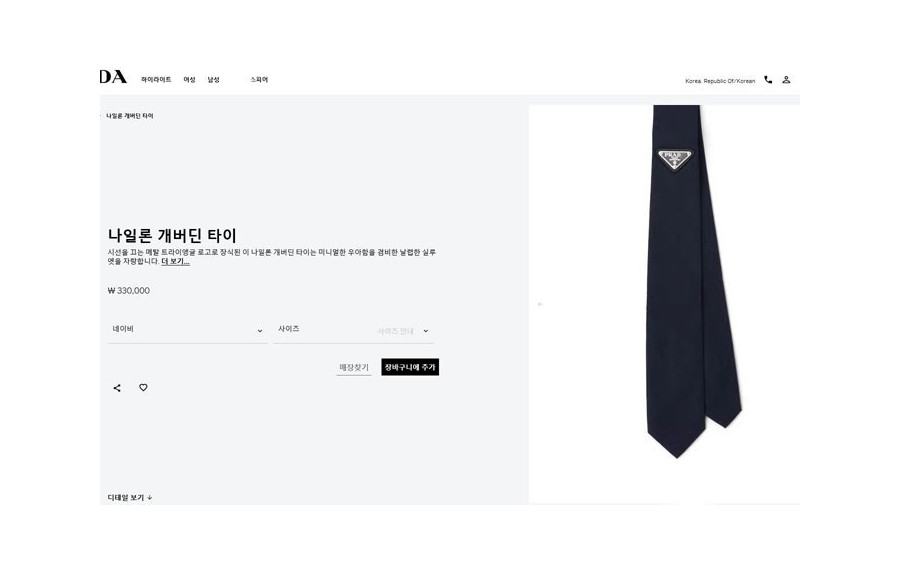
Task: Open the 여성 menu
Action: click(x=189, y=80)
